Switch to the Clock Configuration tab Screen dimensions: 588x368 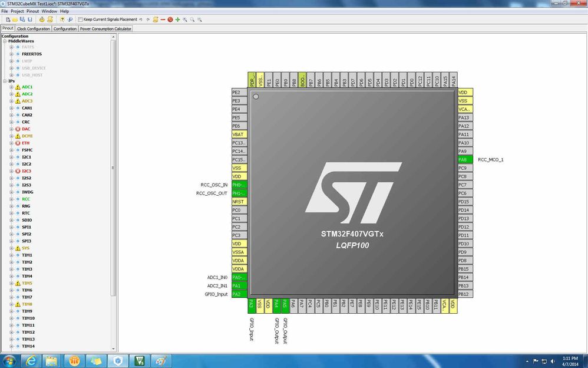[34, 28]
